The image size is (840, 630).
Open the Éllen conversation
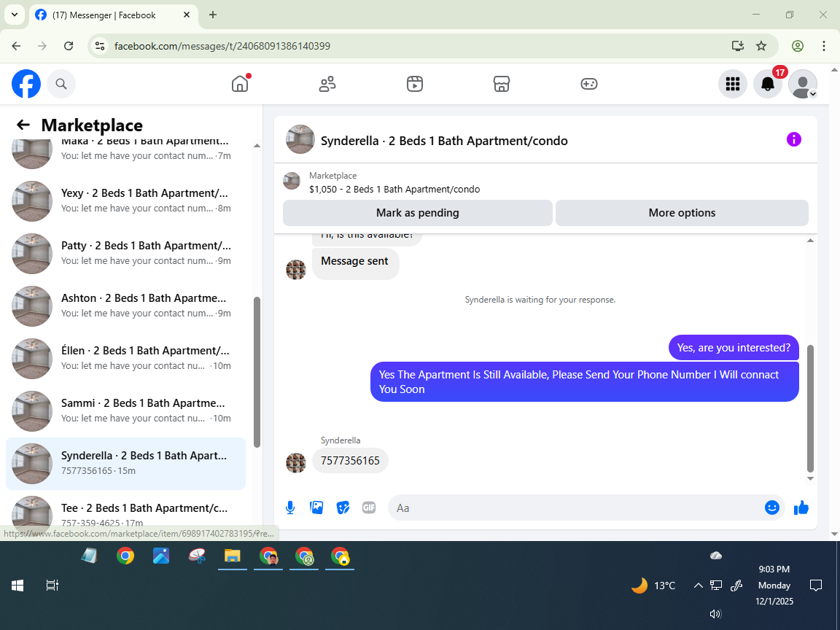point(126,359)
